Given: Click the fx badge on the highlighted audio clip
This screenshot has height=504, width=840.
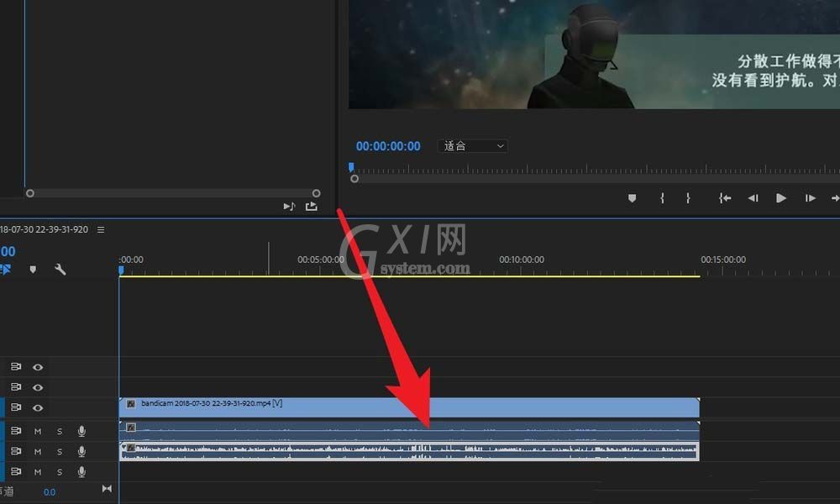Looking at the screenshot, I should coord(131,448).
